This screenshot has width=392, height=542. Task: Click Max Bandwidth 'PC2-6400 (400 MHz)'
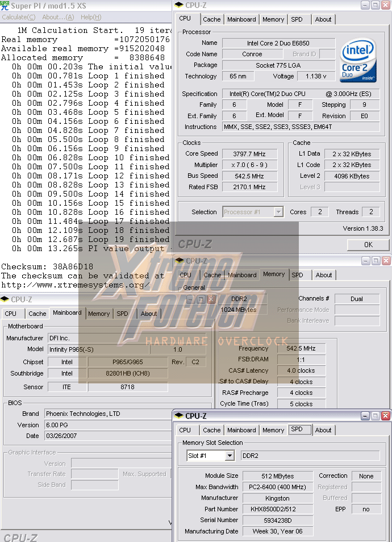click(278, 487)
